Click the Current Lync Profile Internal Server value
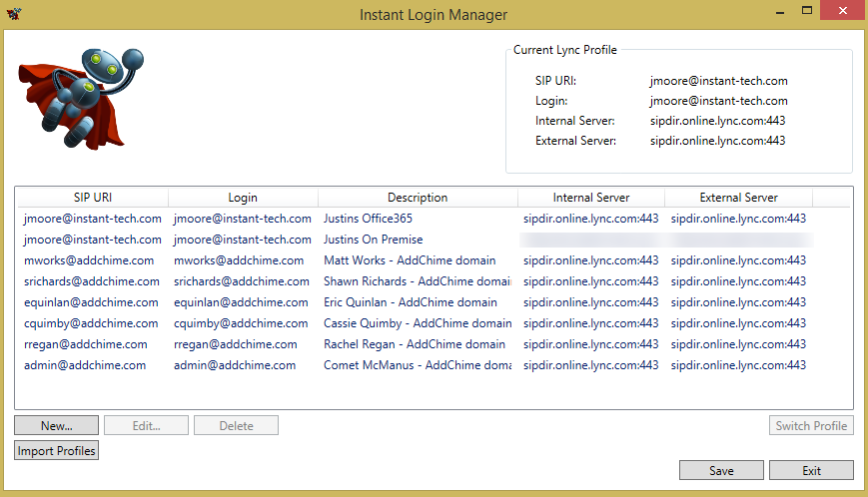Viewport: 868px width, 497px height. 718,121
